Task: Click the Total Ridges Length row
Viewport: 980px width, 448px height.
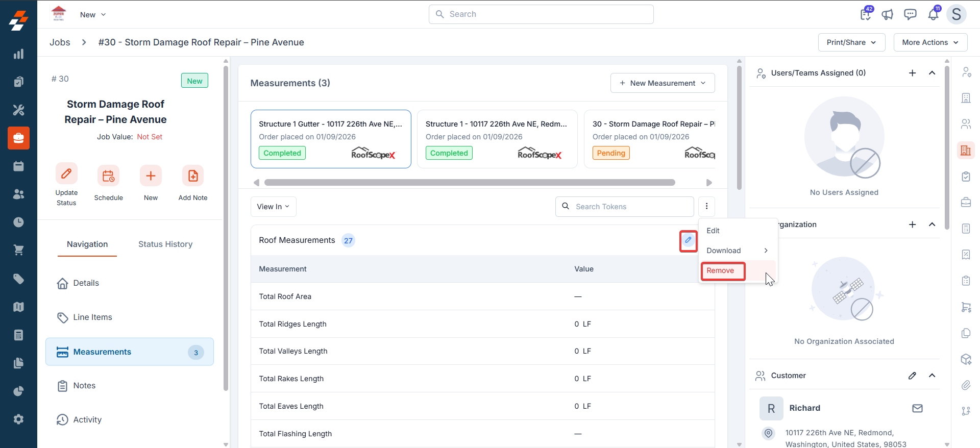Action: click(x=482, y=324)
